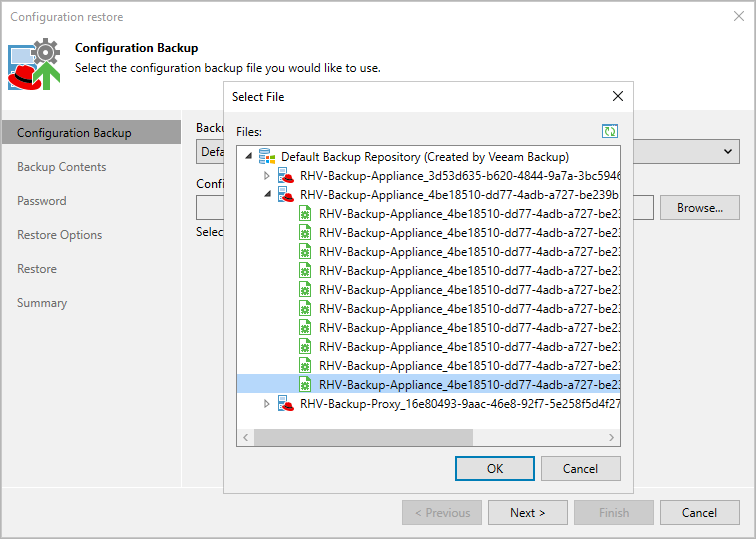Viewport: 756px width, 539px height.
Task: Click the greyed-out Finish button
Action: tap(614, 512)
